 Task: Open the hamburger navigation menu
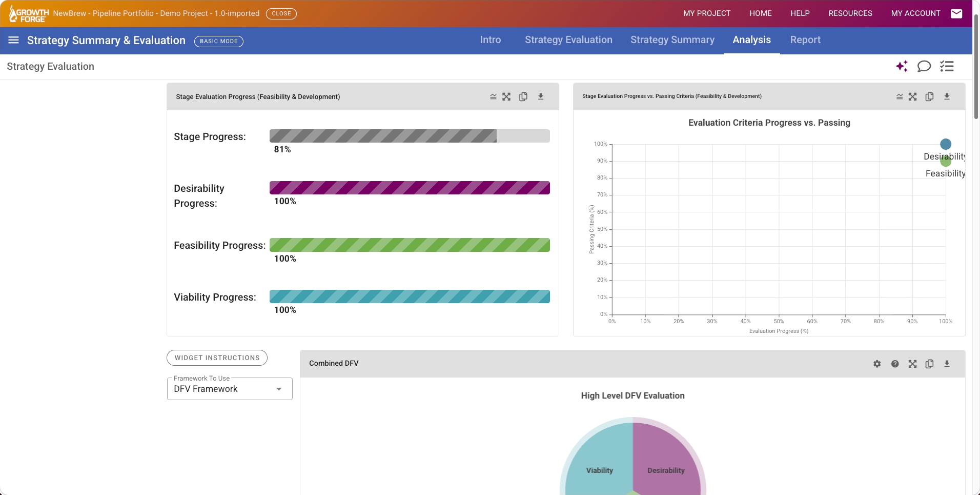(x=14, y=40)
